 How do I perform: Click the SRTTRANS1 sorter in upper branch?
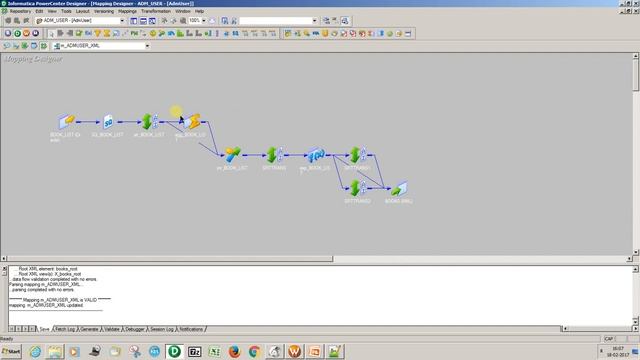tap(358, 155)
